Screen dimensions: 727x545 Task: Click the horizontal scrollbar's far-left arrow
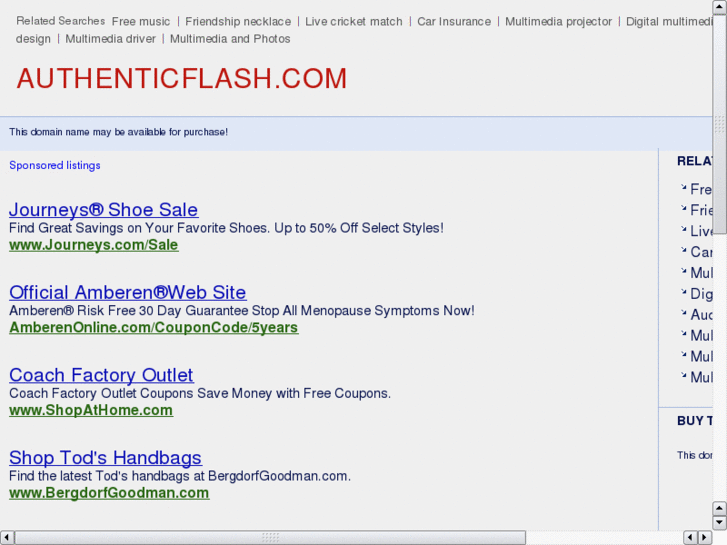click(7, 538)
